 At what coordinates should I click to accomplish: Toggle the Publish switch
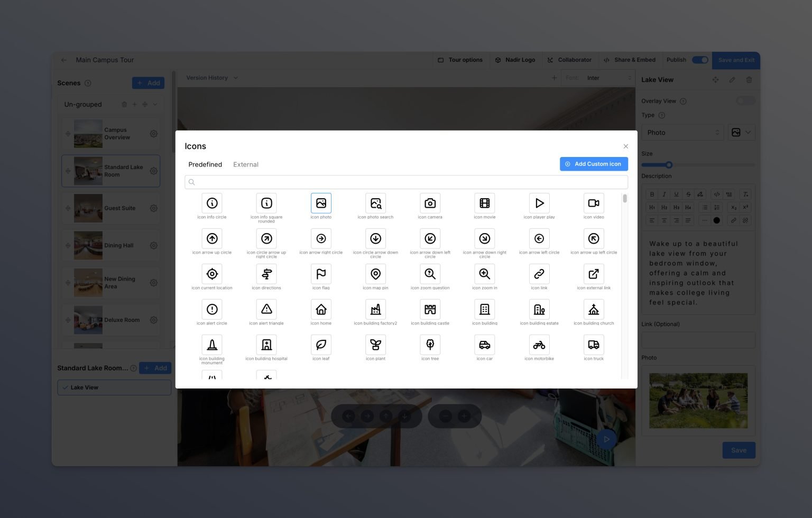click(700, 60)
